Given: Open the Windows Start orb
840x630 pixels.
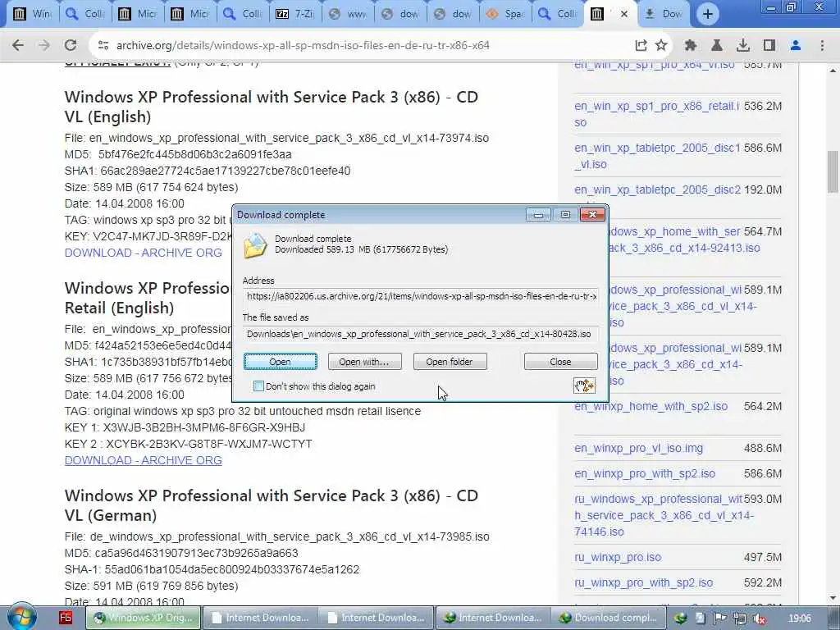Looking at the screenshot, I should [22, 616].
